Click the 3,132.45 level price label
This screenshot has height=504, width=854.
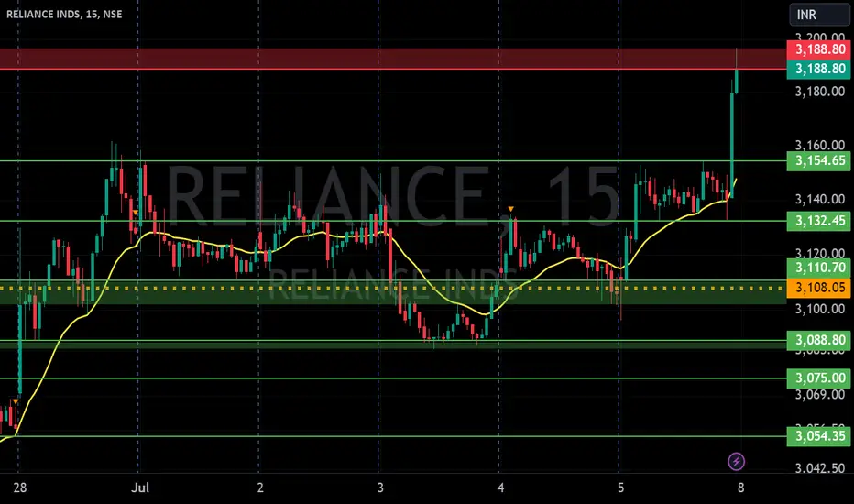click(818, 221)
